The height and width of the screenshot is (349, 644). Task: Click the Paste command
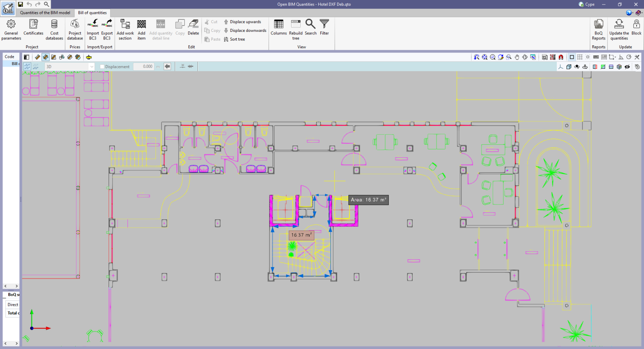[x=212, y=39]
